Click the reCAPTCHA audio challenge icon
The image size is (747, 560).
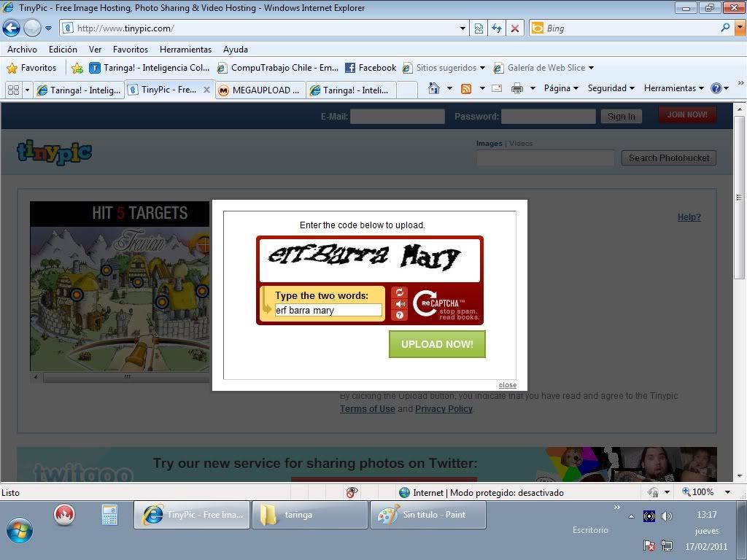pos(400,304)
